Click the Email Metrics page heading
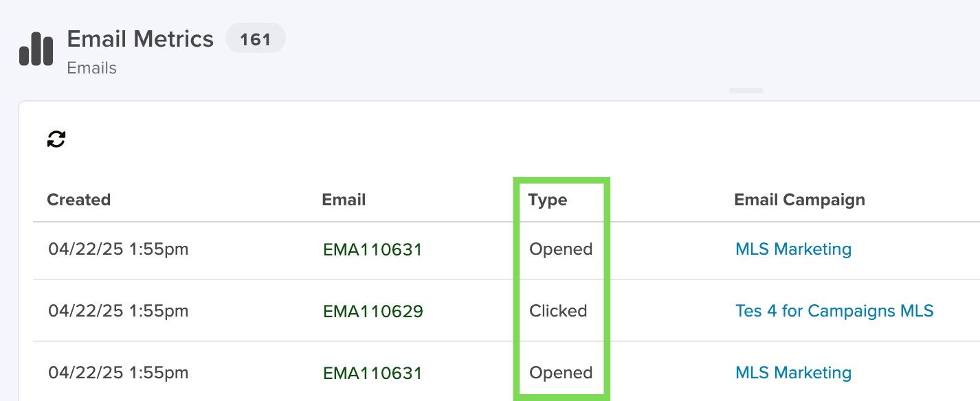This screenshot has height=401, width=980. click(x=140, y=39)
